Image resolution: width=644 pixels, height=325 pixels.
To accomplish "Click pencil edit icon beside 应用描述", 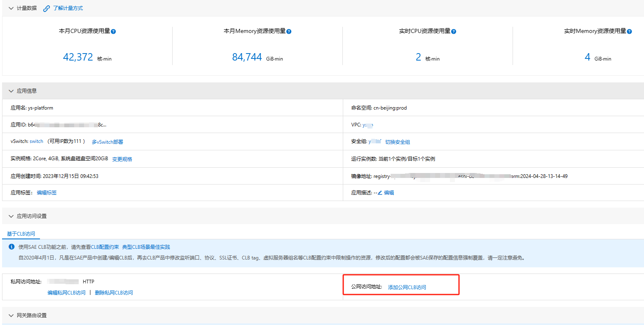I will pos(380,192).
